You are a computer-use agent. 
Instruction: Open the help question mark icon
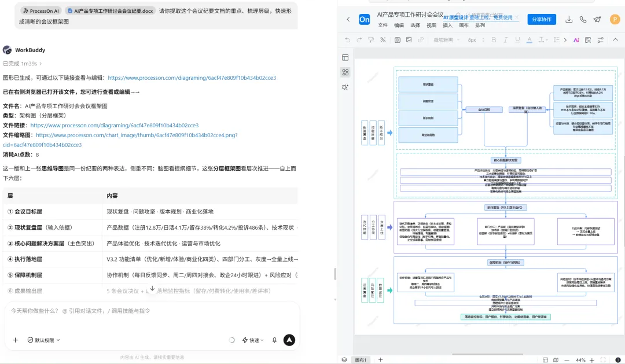[618, 360]
